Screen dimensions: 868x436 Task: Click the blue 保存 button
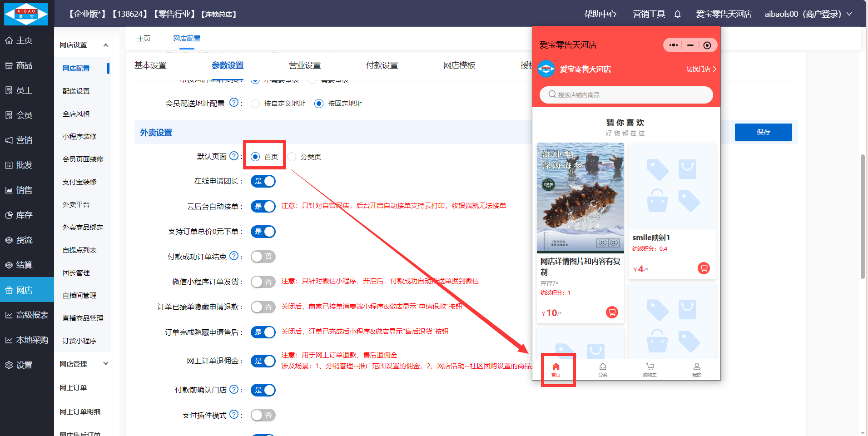click(763, 132)
